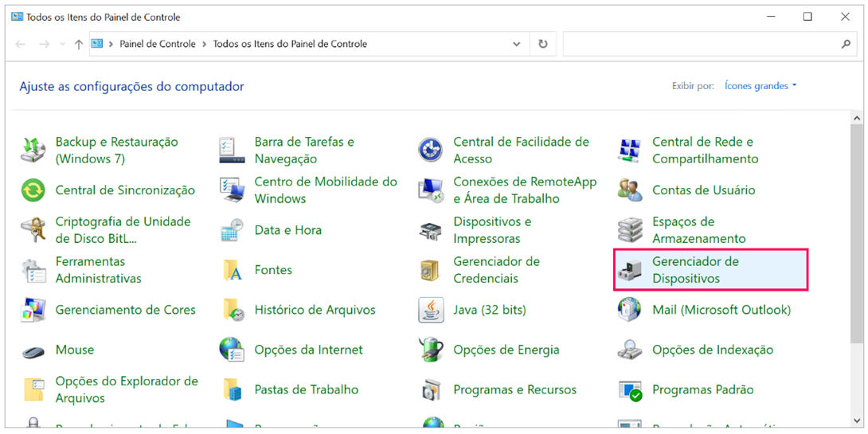The height and width of the screenshot is (434, 868).
Task: Expand the address bar history dropdown
Action: click(x=517, y=45)
